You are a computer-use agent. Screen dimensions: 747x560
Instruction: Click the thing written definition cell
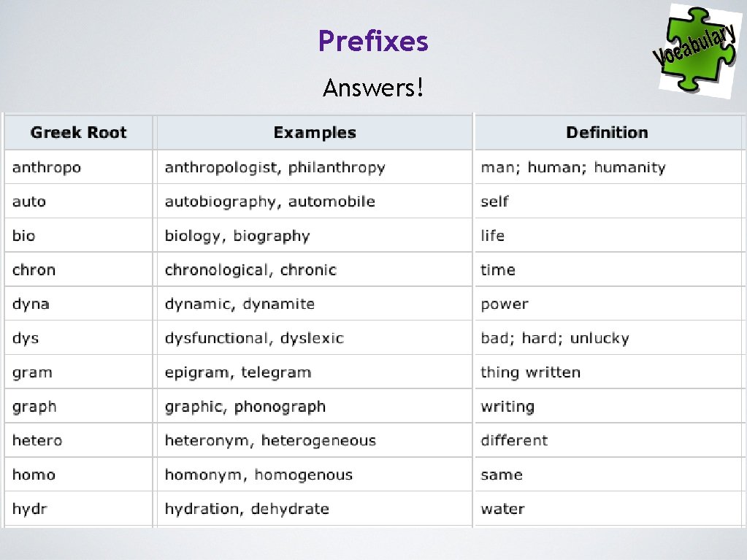coord(530,372)
